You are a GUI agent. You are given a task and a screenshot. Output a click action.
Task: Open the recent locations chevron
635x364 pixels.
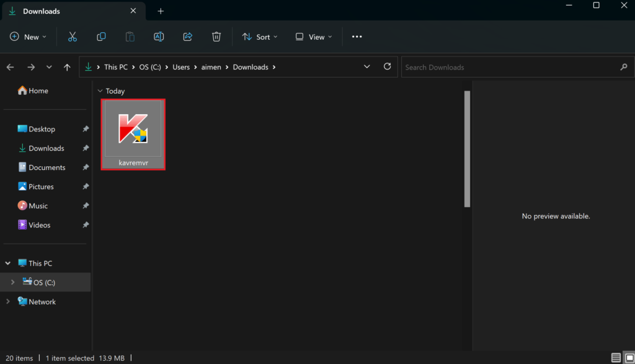tap(49, 67)
